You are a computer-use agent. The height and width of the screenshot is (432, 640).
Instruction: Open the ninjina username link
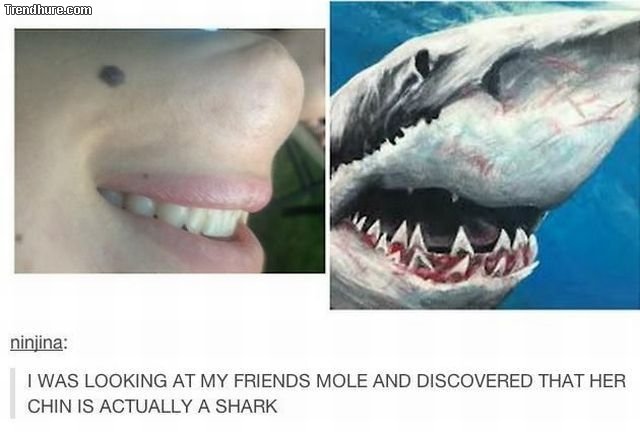[x=37, y=343]
